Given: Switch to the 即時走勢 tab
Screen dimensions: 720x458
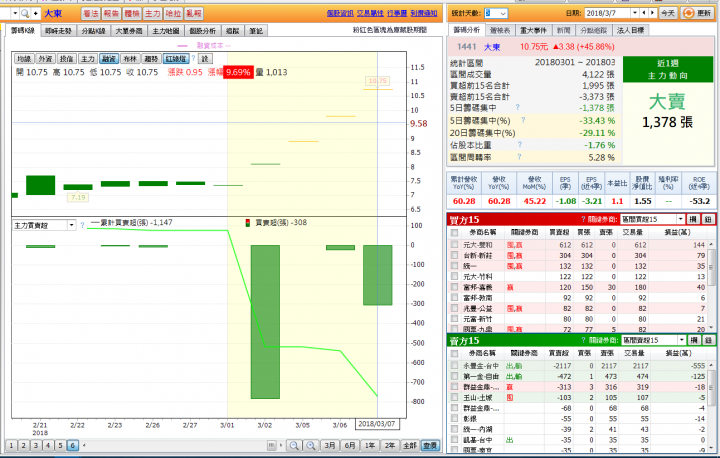Looking at the screenshot, I should [58, 31].
